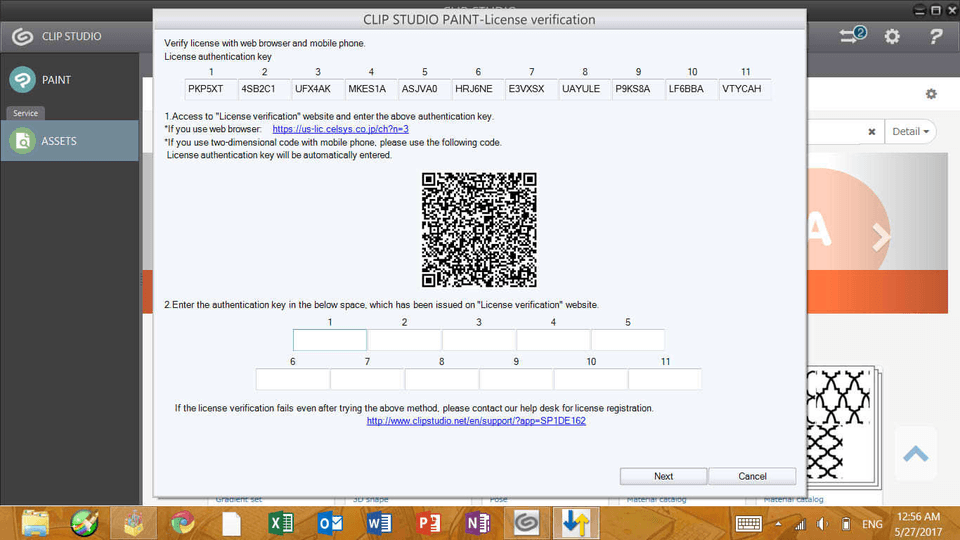The width and height of the screenshot is (960, 540).
Task: Show hidden system tray icons arrow
Action: (777, 523)
